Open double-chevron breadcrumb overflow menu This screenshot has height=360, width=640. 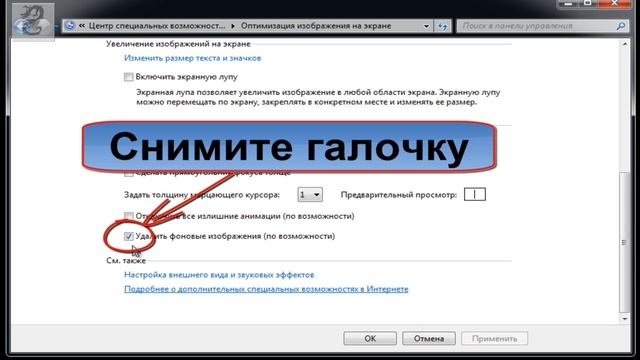[x=82, y=25]
